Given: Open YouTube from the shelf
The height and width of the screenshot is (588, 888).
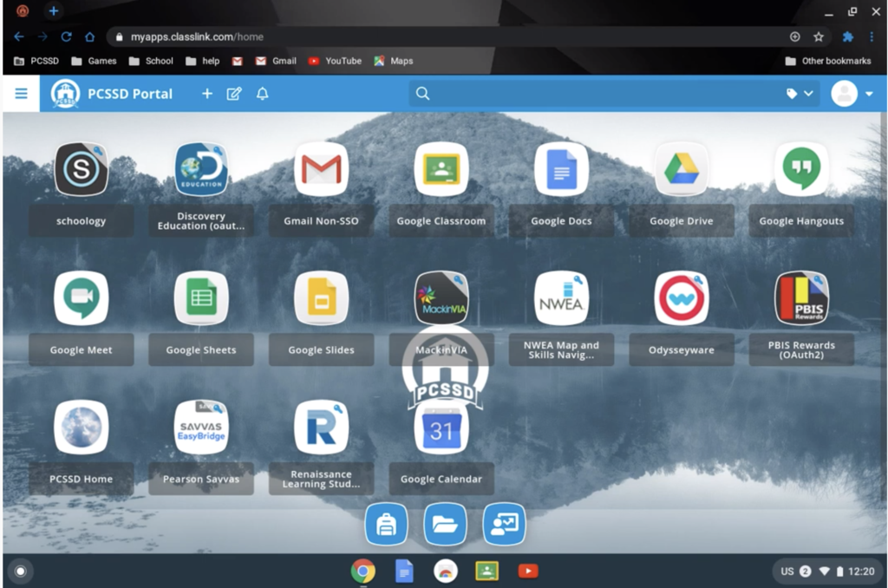Looking at the screenshot, I should click(x=528, y=571).
